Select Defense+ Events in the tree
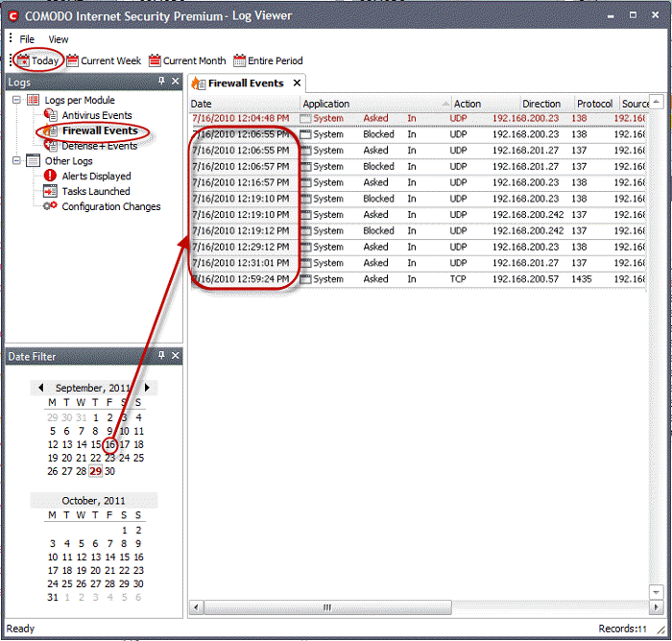The width and height of the screenshot is (672, 641). click(100, 146)
